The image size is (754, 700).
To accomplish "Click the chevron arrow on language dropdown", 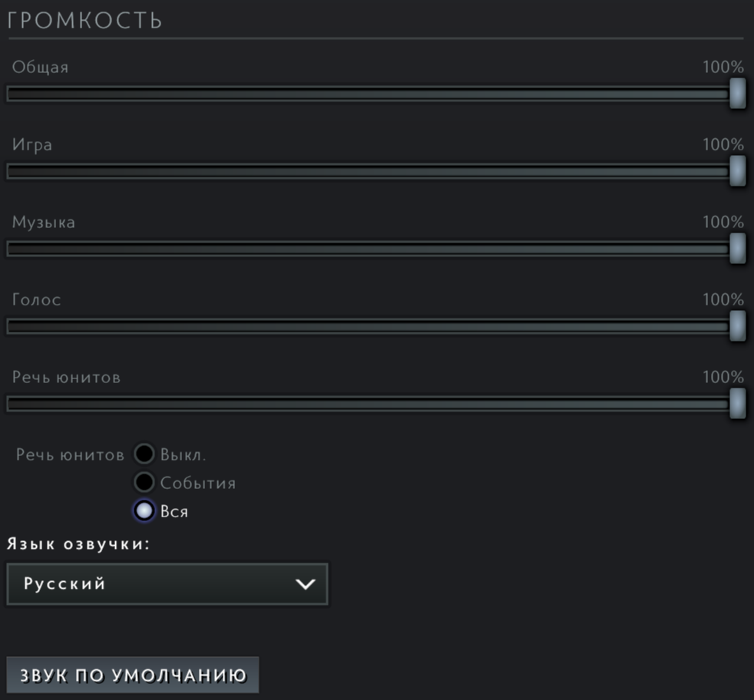I will click(306, 584).
